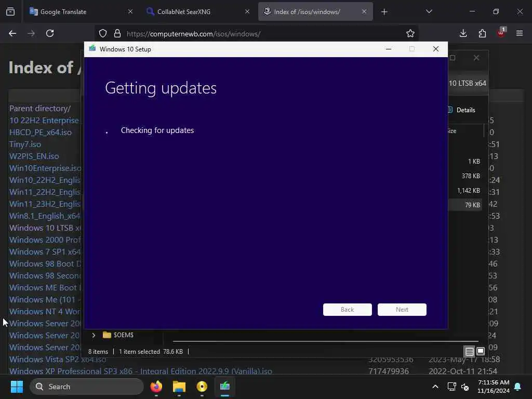This screenshot has width=532, height=399.
Task: Close the Windows 10 Setup window
Action: coord(436,49)
